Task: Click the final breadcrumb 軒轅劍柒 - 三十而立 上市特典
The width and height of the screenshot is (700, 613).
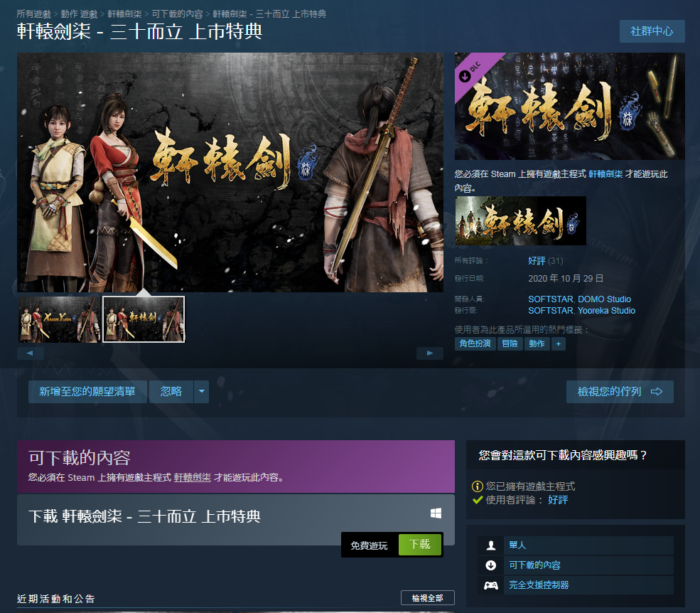Action: [269, 14]
